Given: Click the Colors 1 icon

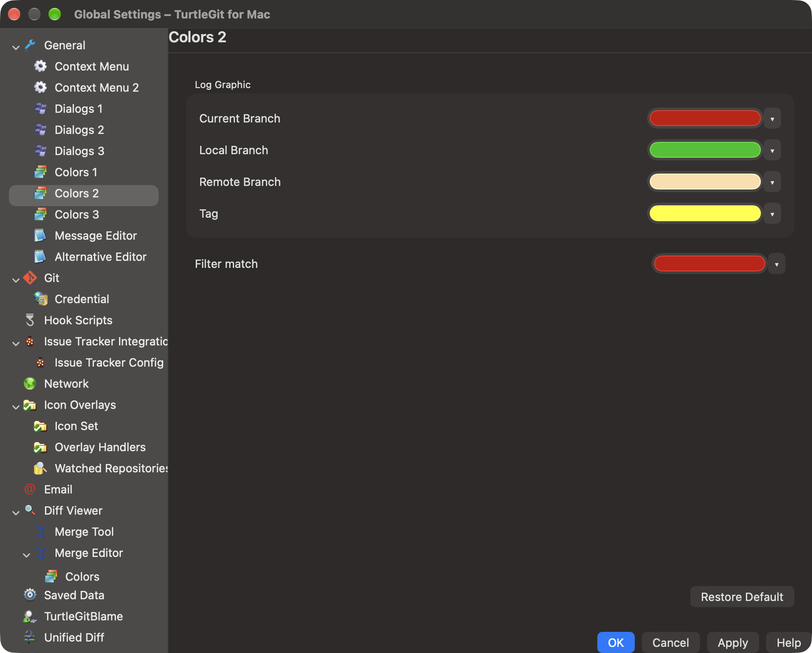Looking at the screenshot, I should 41,172.
